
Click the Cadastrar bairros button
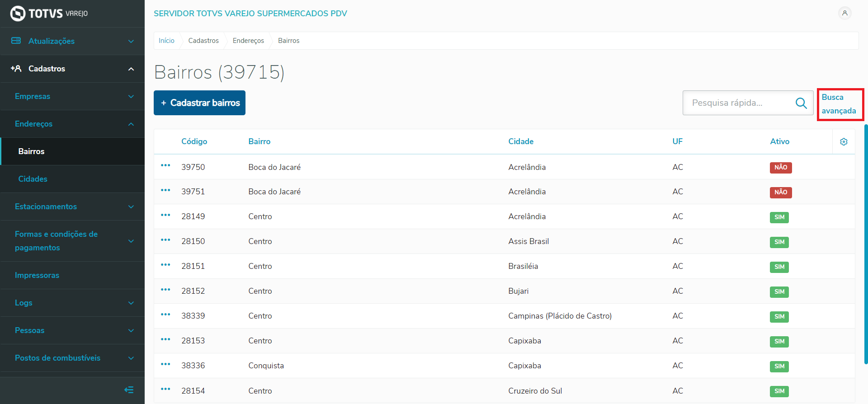pos(199,103)
